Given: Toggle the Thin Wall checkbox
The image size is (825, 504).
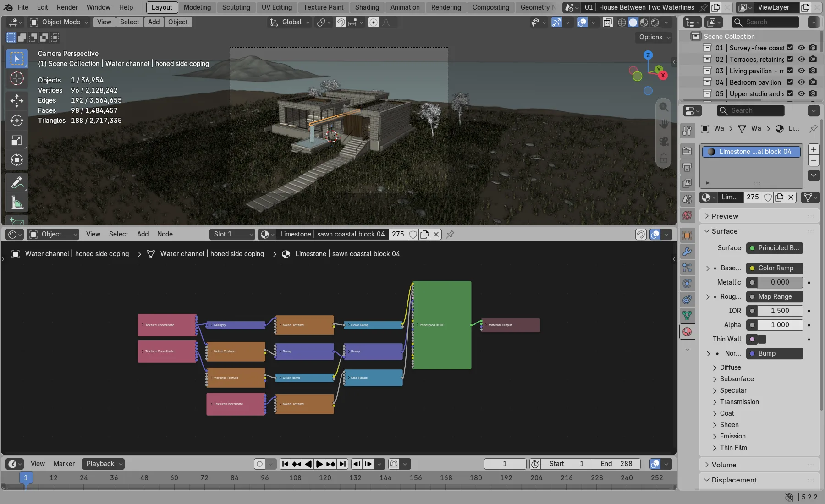Looking at the screenshot, I should coord(762,339).
